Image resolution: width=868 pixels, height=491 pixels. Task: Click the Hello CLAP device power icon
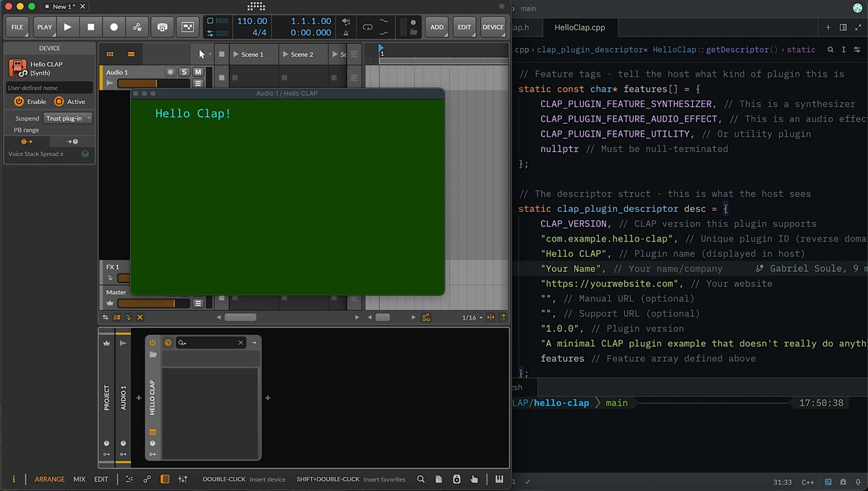tap(153, 342)
